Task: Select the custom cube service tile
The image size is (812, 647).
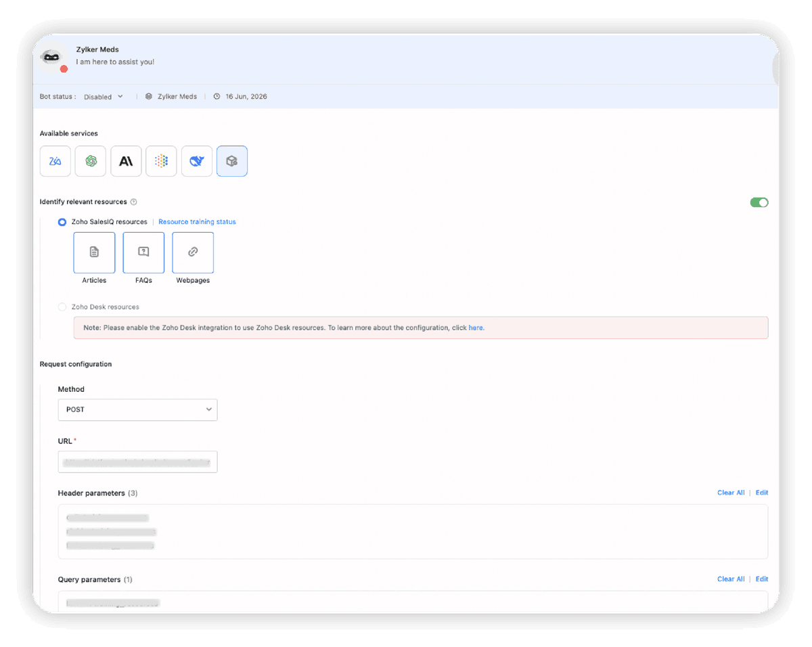Action: [232, 161]
